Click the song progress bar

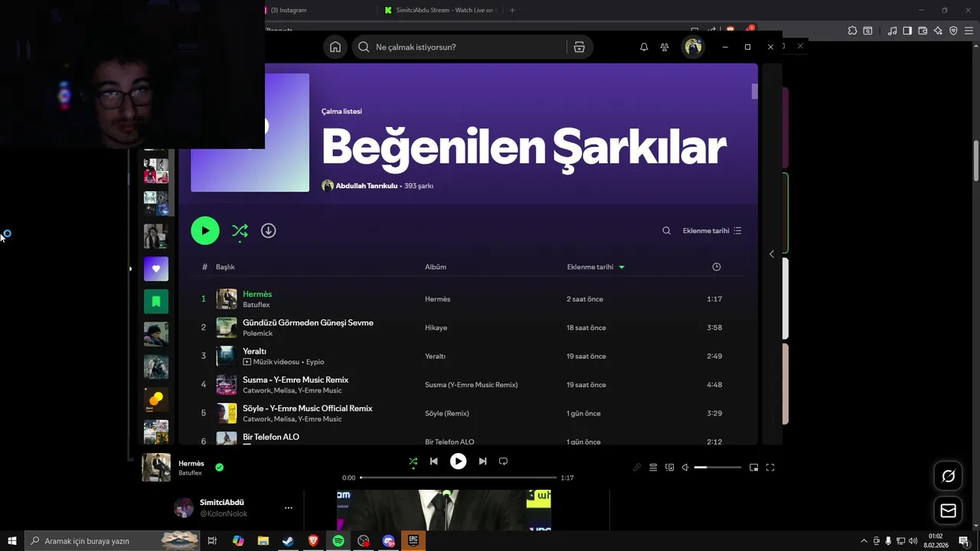[x=459, y=478]
